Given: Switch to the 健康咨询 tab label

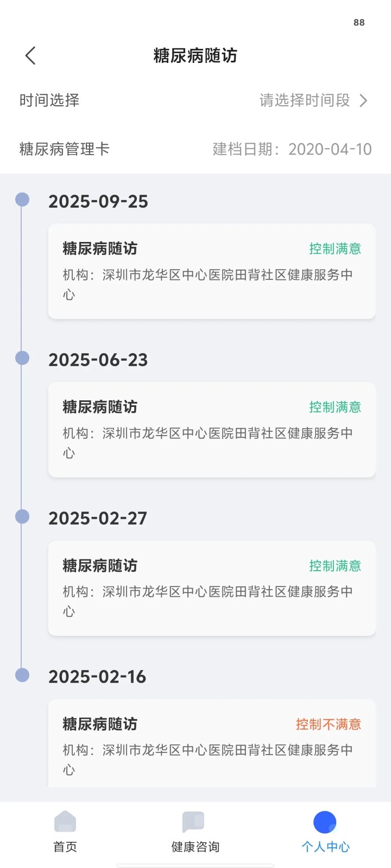Looking at the screenshot, I should [195, 847].
